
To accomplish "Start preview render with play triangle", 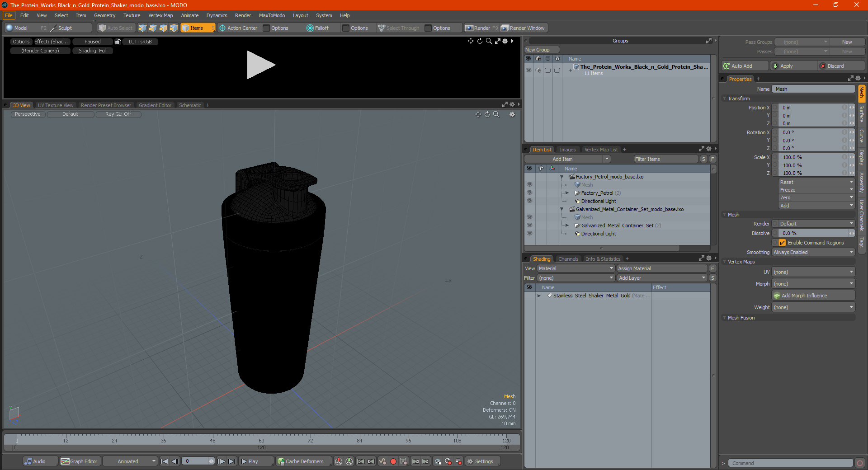I will click(x=261, y=65).
